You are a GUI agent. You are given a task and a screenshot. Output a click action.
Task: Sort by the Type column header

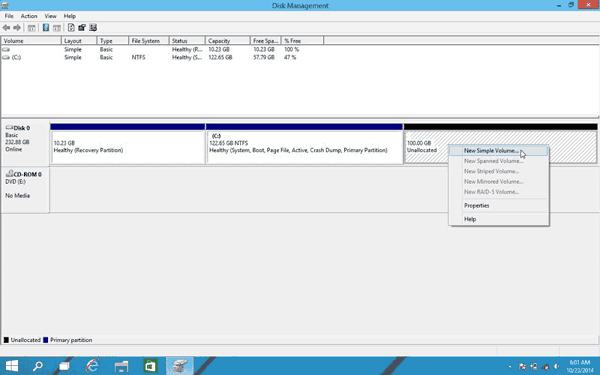pyautogui.click(x=112, y=41)
